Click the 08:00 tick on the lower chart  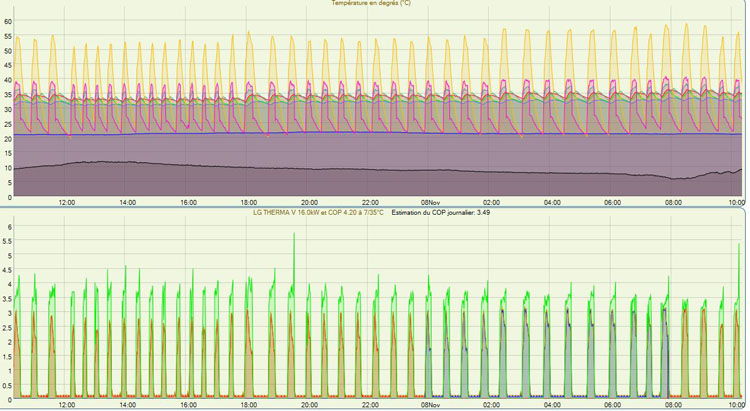[x=674, y=405]
